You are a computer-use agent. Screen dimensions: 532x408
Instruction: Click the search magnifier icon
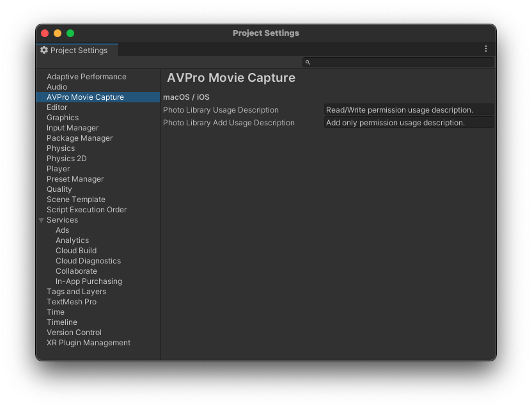[308, 63]
